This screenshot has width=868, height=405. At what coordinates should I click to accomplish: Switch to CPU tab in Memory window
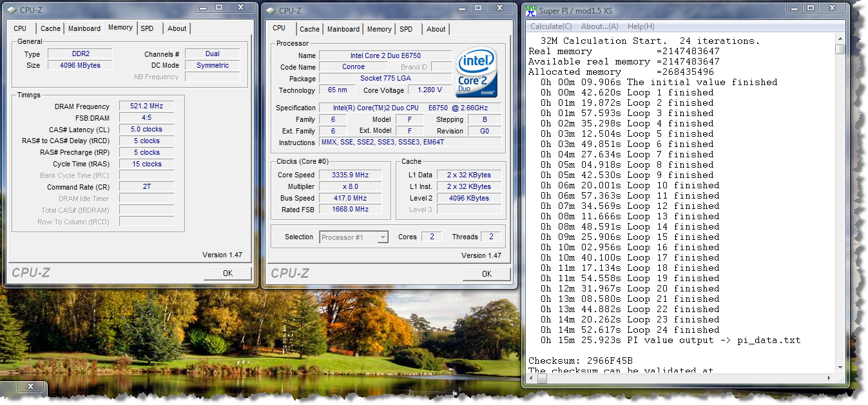tap(20, 28)
